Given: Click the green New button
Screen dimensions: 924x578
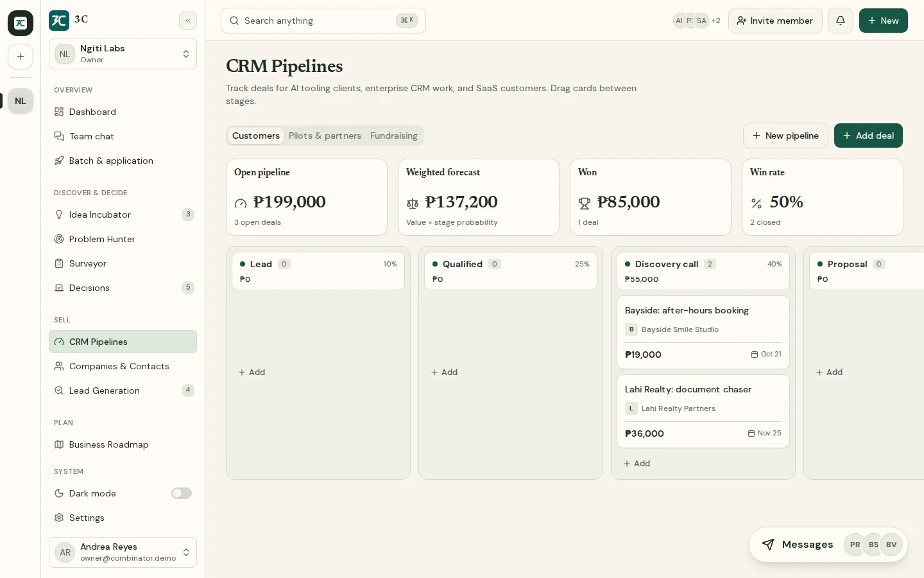Looking at the screenshot, I should pos(883,21).
